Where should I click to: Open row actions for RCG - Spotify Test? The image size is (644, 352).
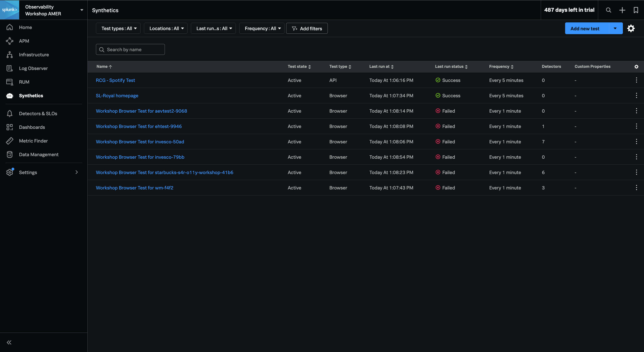[637, 80]
